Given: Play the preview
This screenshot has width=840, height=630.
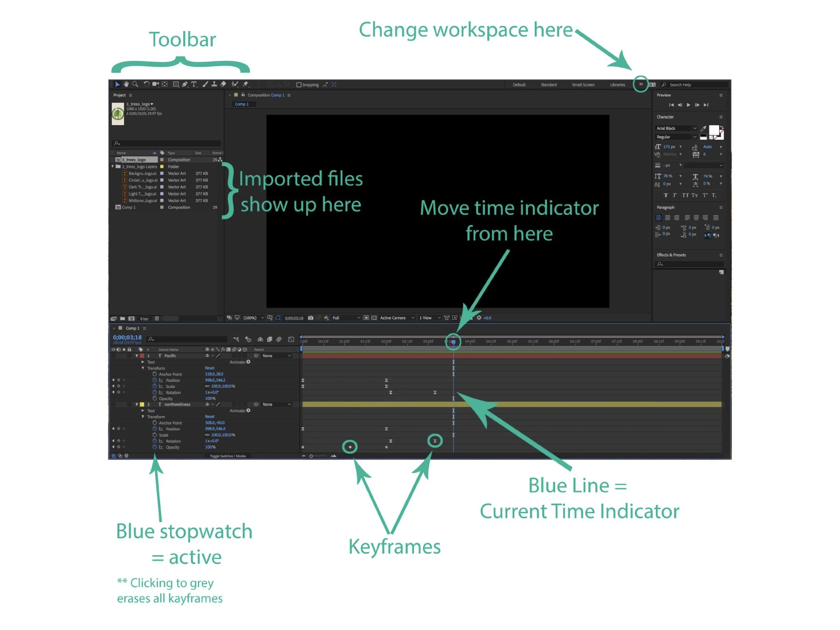Looking at the screenshot, I should (x=688, y=105).
